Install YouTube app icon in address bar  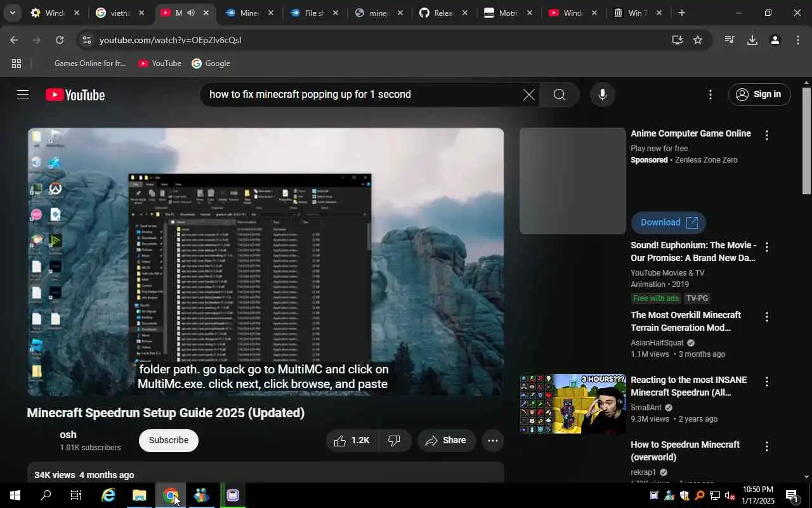678,40
